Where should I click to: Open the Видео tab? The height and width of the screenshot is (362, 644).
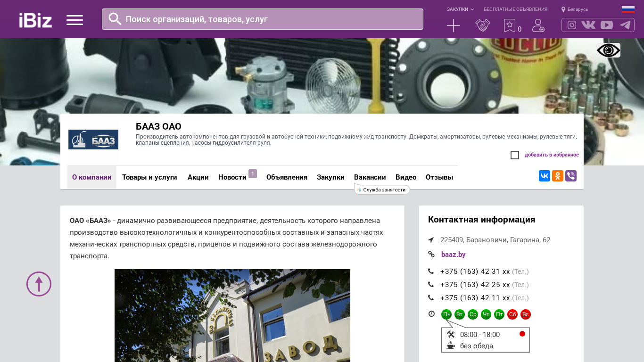[x=406, y=177]
